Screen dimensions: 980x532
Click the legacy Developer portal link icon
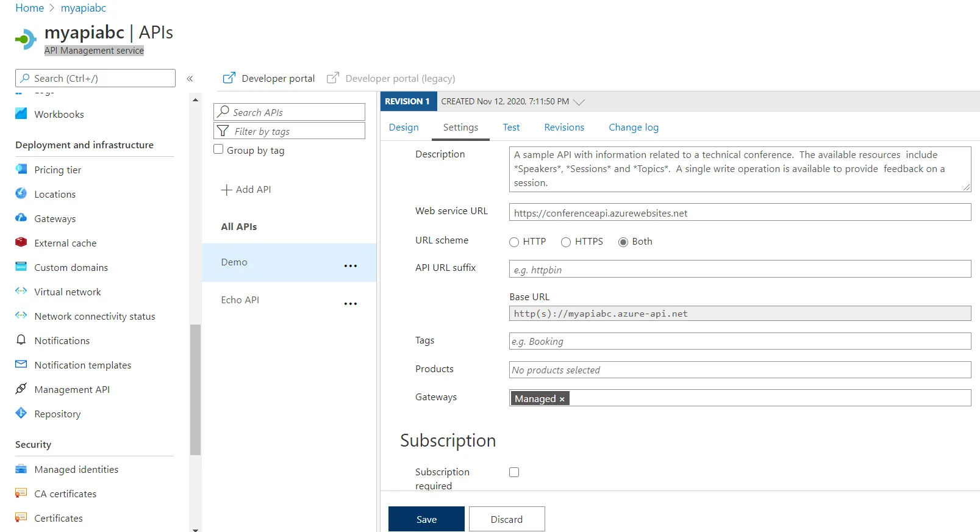click(333, 77)
